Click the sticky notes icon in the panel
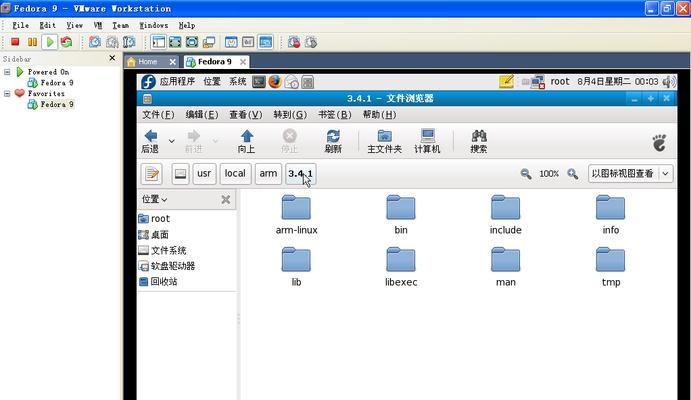Viewport: 691px width, 400px height. pos(506,81)
